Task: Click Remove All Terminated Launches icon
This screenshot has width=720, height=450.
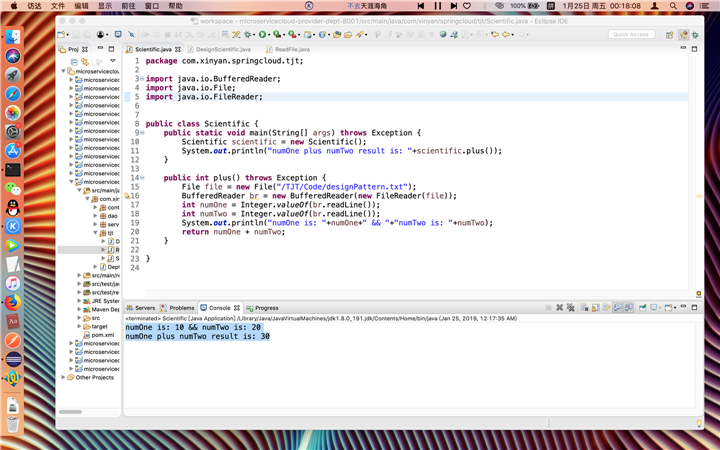Action: tap(571, 308)
